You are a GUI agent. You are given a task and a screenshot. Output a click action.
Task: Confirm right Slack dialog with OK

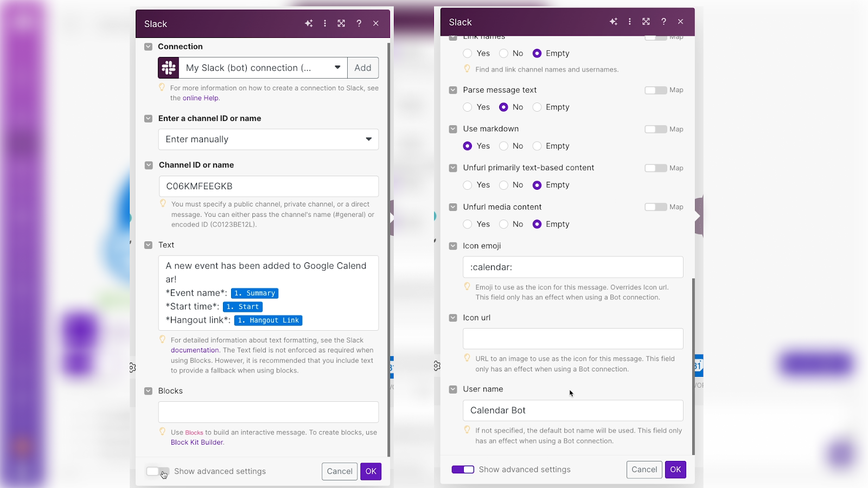(x=675, y=470)
